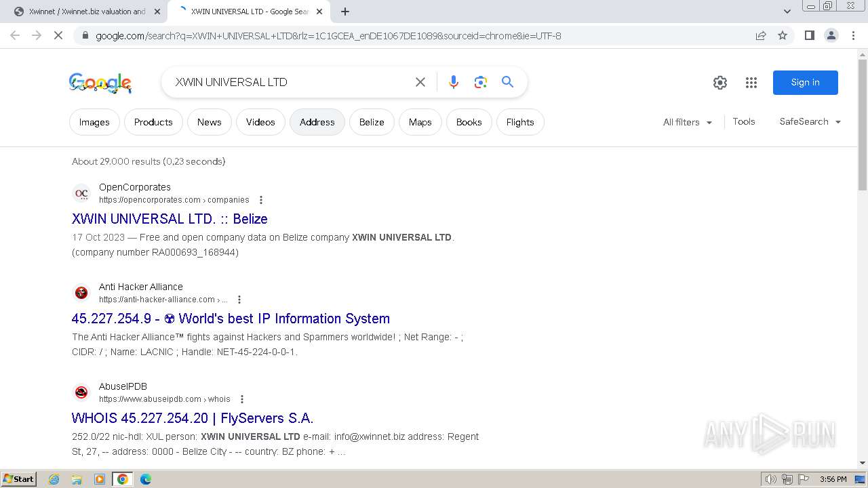The width and height of the screenshot is (868, 488).
Task: Open the Google apps grid
Action: pyautogui.click(x=751, y=83)
